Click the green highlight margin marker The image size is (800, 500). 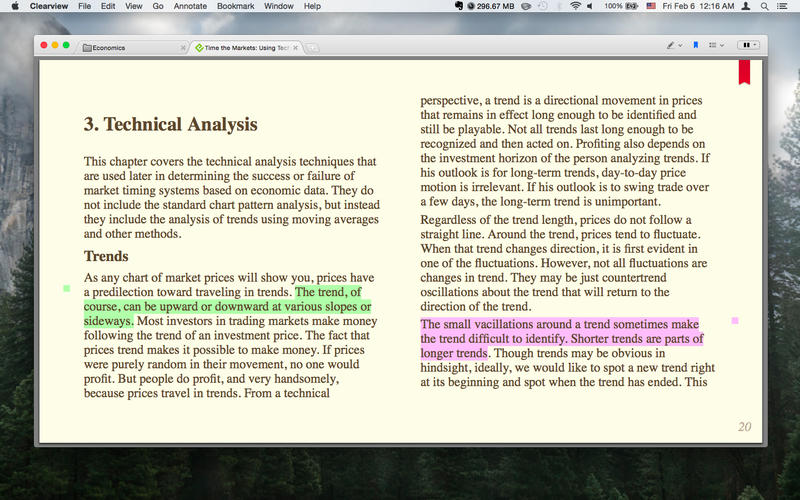[x=67, y=289]
